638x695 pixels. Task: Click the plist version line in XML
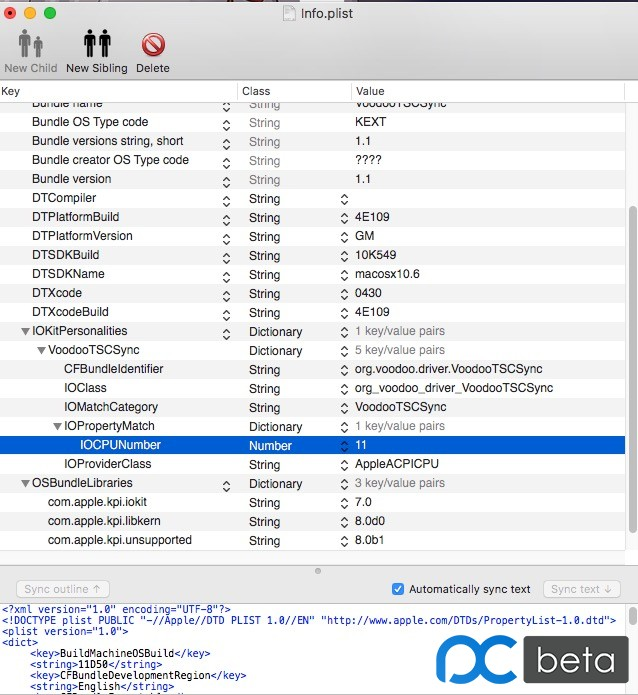pyautogui.click(x=65, y=631)
